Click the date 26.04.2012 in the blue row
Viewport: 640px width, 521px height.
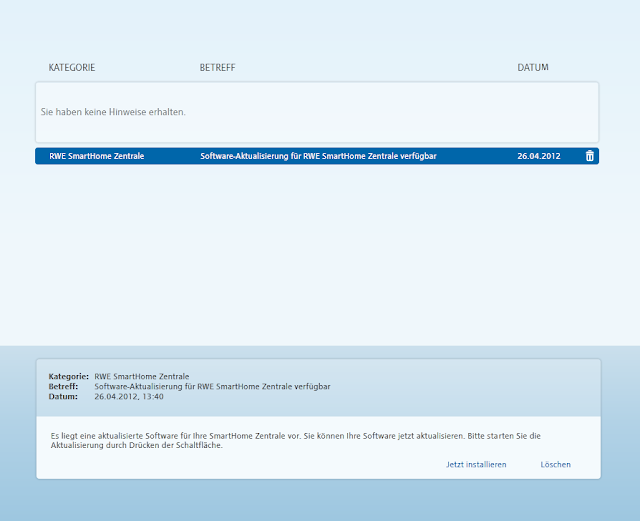[539, 156]
